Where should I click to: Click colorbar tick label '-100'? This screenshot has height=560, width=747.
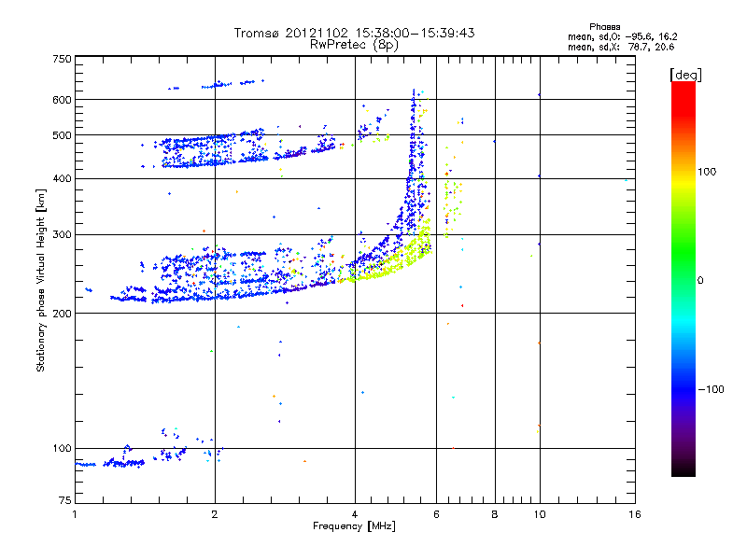click(711, 389)
